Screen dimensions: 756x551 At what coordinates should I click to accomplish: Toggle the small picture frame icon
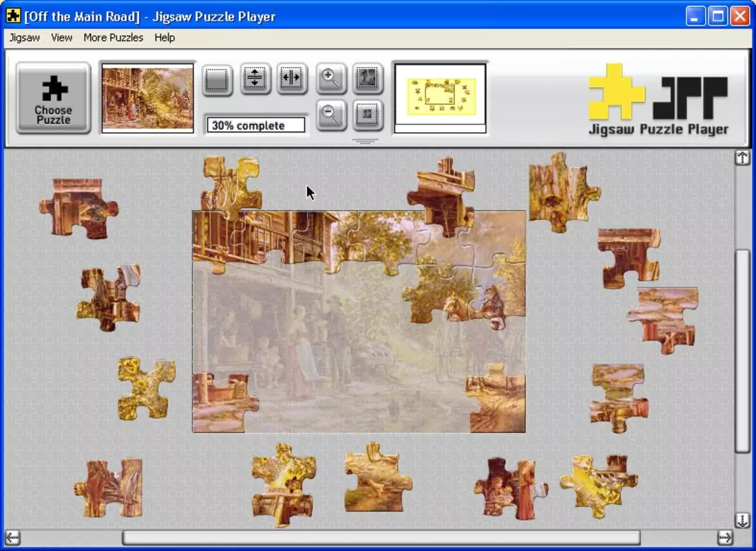[x=368, y=115]
